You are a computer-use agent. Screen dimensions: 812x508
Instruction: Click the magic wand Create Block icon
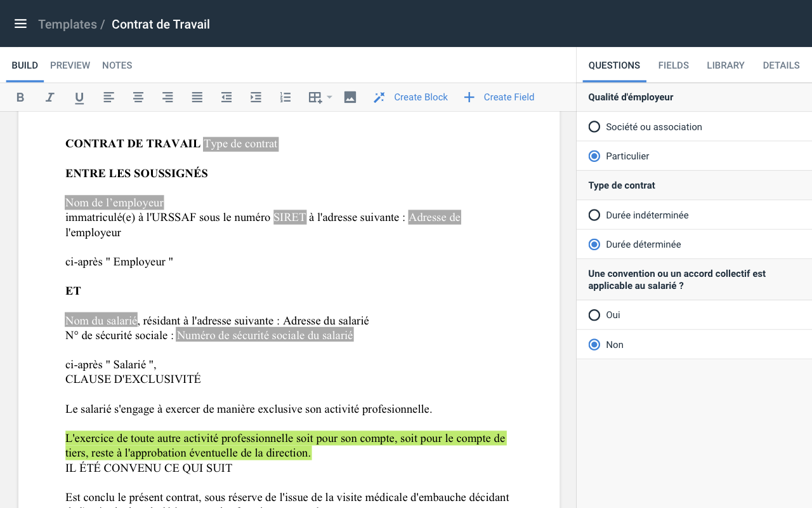click(379, 97)
